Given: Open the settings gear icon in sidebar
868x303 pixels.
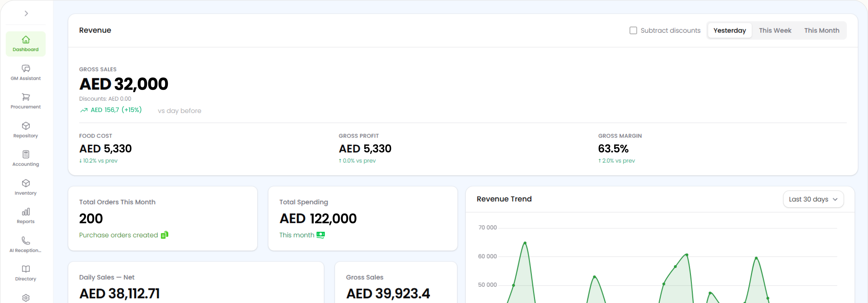Looking at the screenshot, I should pos(26,298).
